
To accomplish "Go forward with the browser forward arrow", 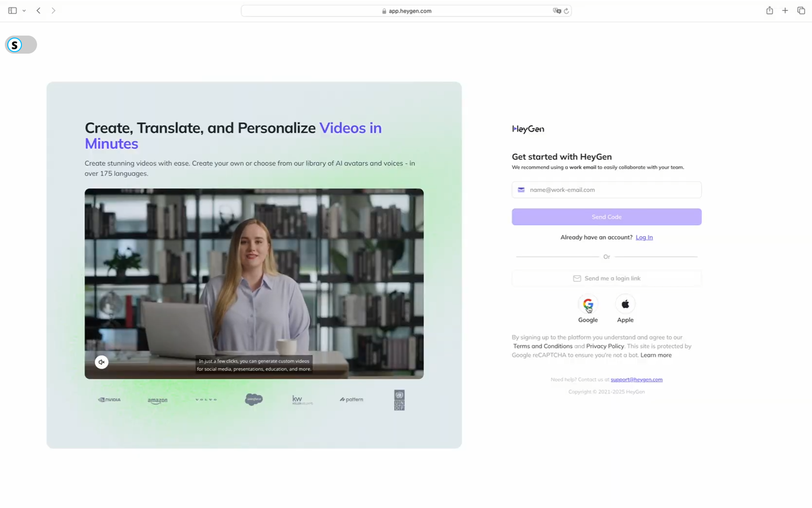I will 54,10.
